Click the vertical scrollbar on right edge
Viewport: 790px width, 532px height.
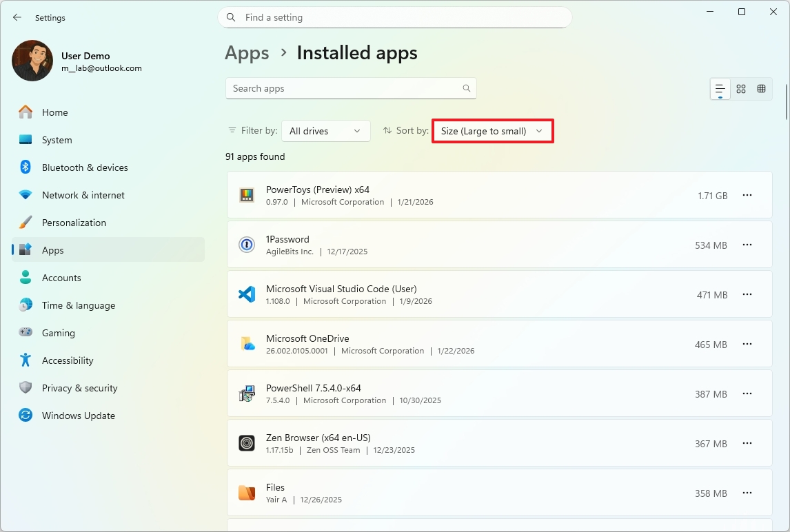pos(787,101)
